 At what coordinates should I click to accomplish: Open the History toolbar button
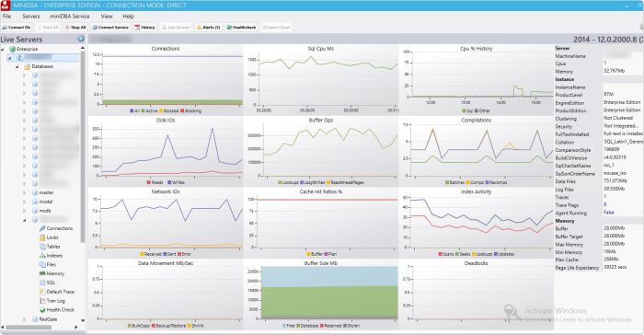145,27
